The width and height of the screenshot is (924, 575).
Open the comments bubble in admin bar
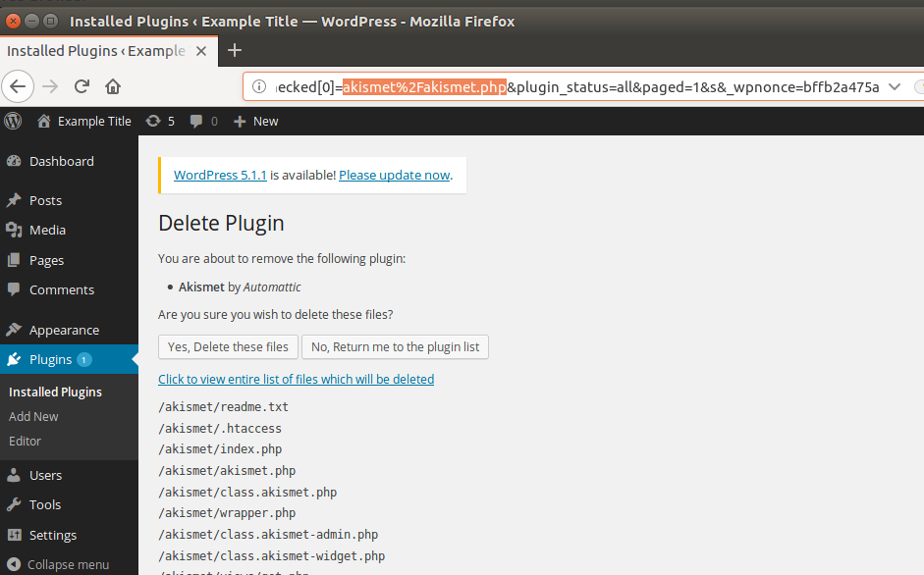(195, 121)
